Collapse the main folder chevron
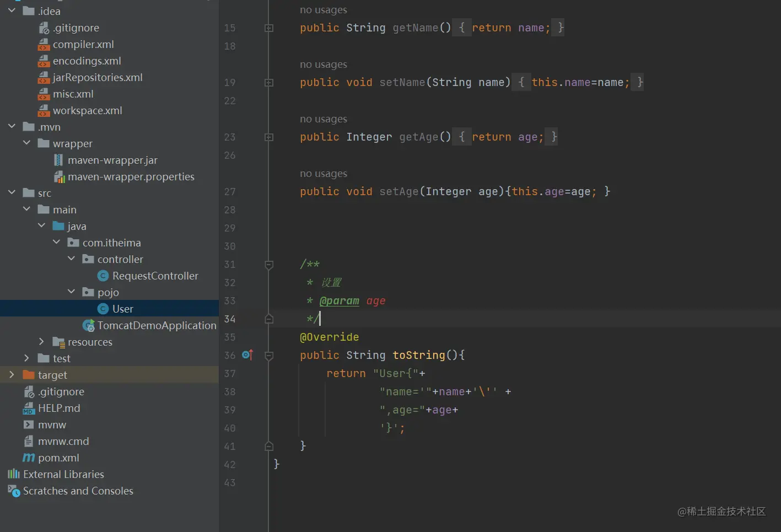 tap(26, 209)
